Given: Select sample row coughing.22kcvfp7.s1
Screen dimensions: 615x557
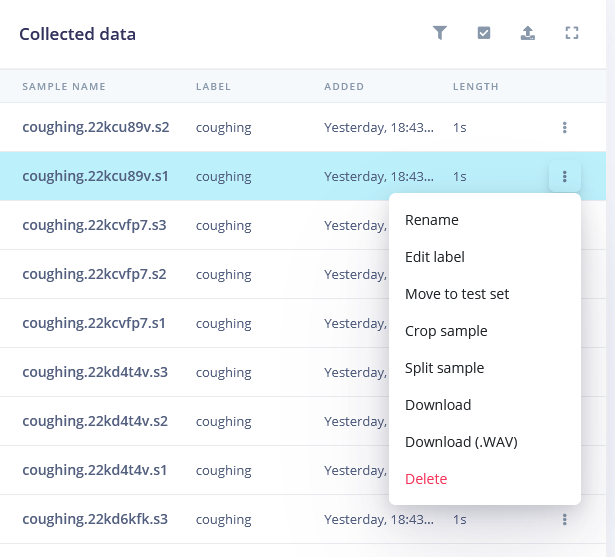Looking at the screenshot, I should [x=194, y=323].
